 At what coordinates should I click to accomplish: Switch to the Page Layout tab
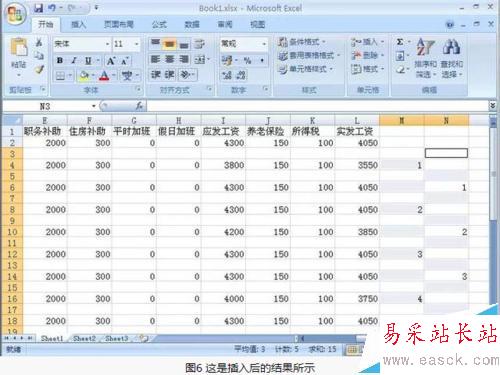point(119,24)
